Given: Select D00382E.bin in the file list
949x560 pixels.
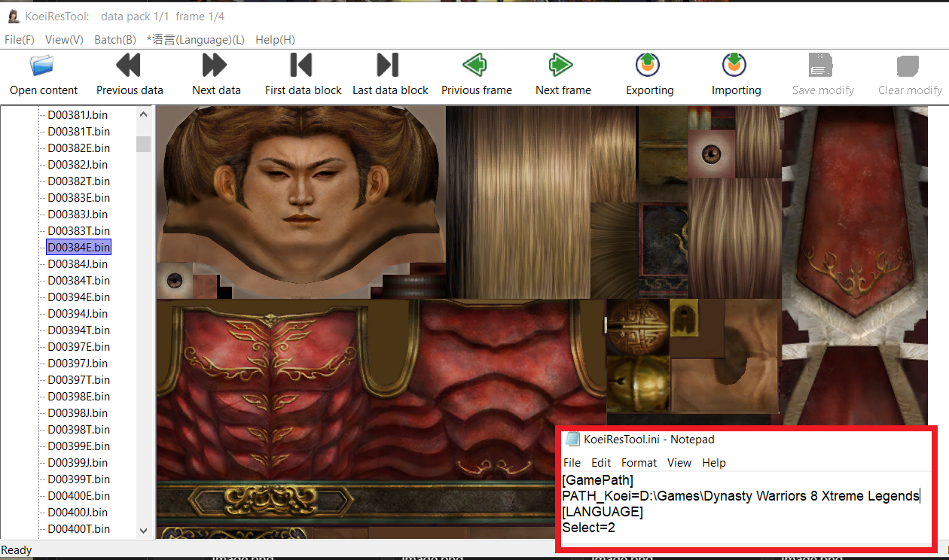Looking at the screenshot, I should tap(78, 148).
